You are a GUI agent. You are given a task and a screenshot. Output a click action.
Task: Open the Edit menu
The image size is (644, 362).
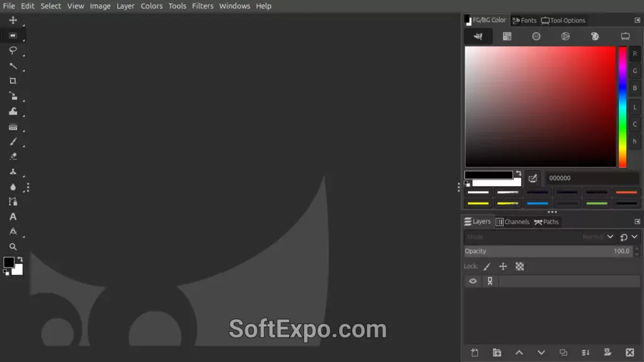coord(28,6)
